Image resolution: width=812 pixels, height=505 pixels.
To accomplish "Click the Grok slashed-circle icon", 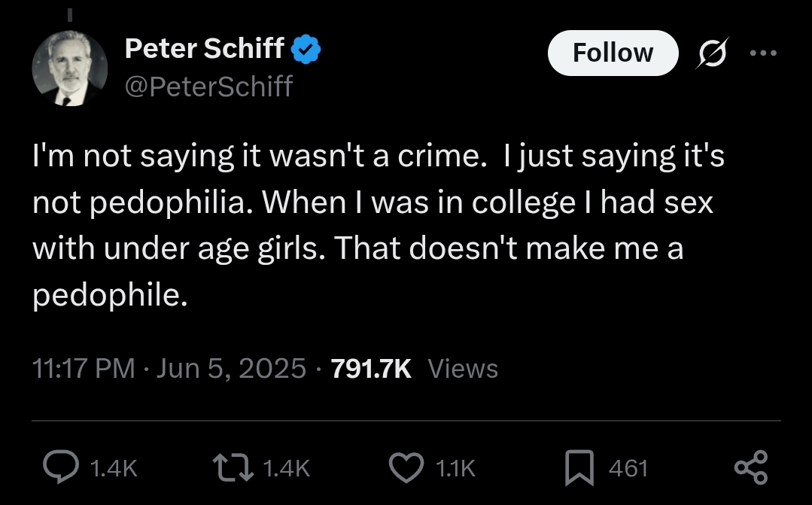I will tap(708, 53).
